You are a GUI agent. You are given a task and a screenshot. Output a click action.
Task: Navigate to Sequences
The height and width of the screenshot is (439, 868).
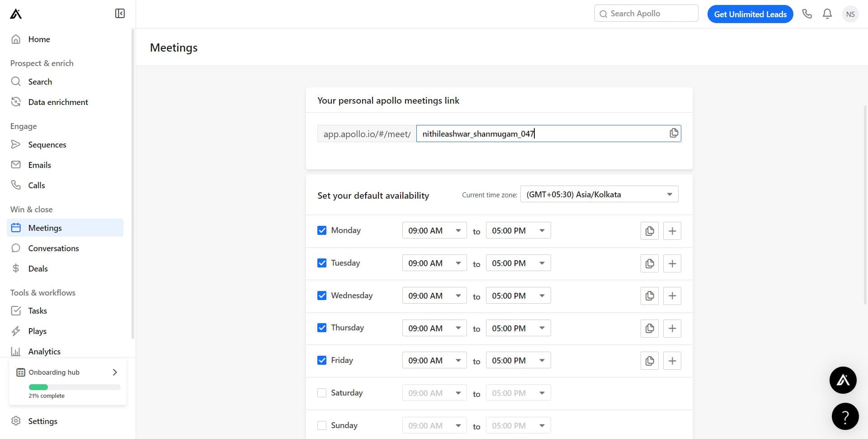coord(65,144)
